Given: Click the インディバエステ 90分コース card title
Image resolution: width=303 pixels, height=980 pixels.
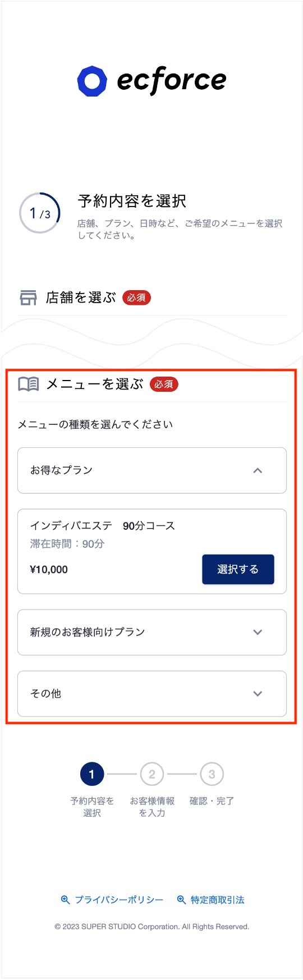Looking at the screenshot, I should 102,526.
